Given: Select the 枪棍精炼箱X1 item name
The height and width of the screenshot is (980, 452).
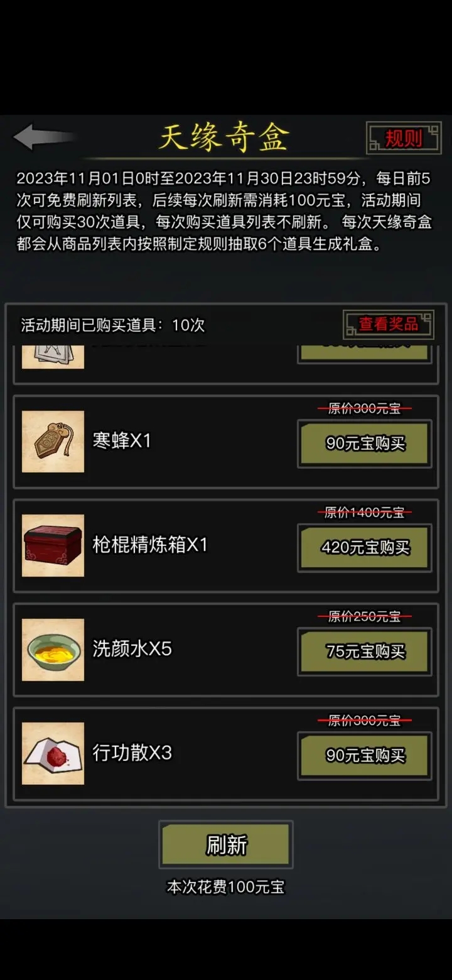Looking at the screenshot, I should 150,545.
